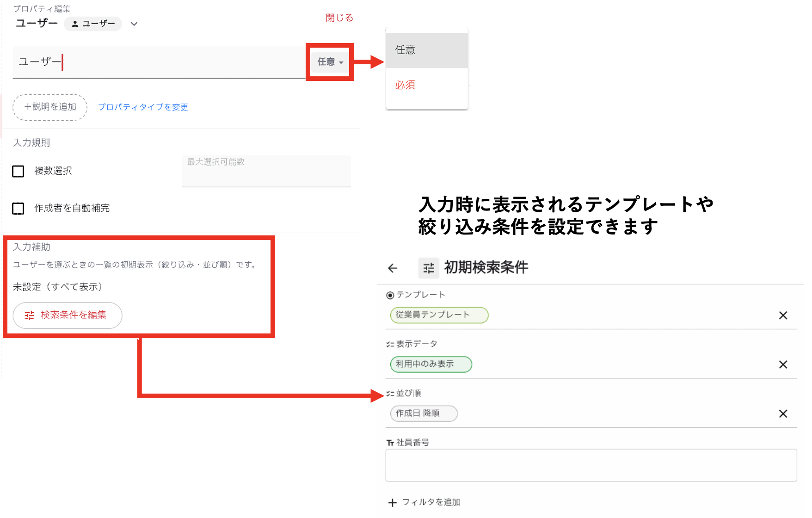
Task: Select 任意 from the dropdown list
Action: [x=427, y=50]
